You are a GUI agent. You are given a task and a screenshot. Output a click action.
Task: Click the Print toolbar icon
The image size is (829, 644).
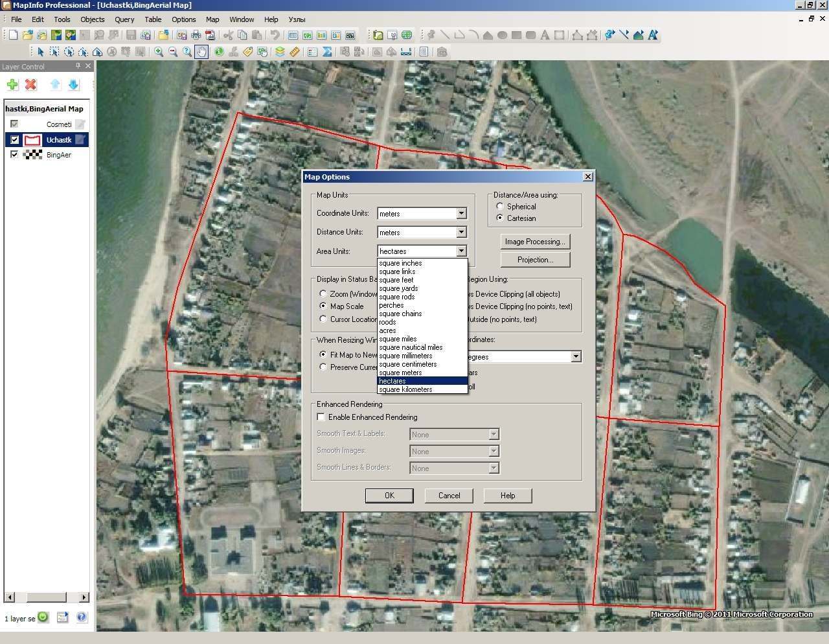(x=196, y=35)
